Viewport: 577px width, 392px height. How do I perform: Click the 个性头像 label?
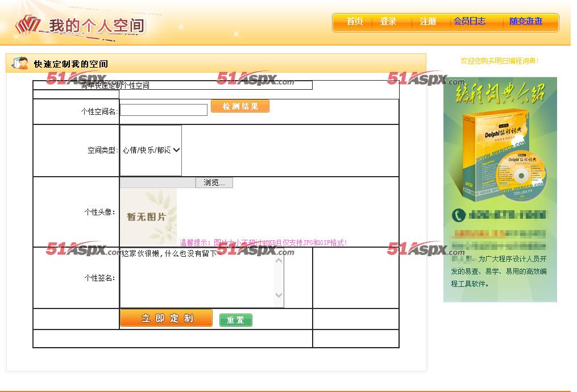pyautogui.click(x=99, y=212)
